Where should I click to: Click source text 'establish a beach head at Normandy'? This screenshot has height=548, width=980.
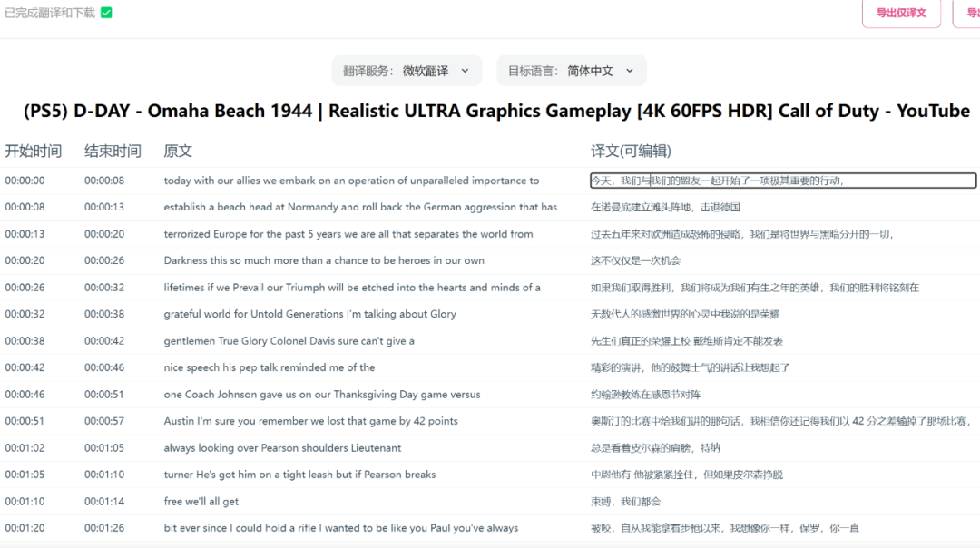(360, 207)
